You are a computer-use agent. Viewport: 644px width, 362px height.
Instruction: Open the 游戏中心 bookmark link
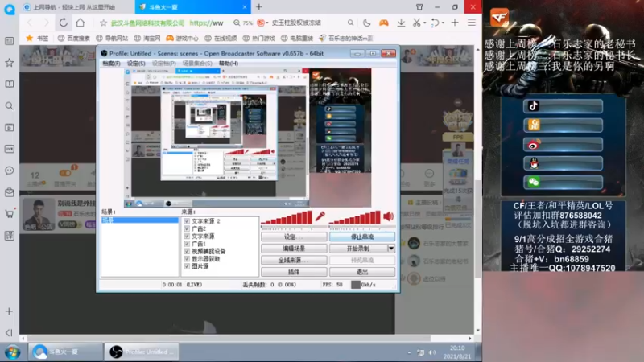pyautogui.click(x=183, y=38)
